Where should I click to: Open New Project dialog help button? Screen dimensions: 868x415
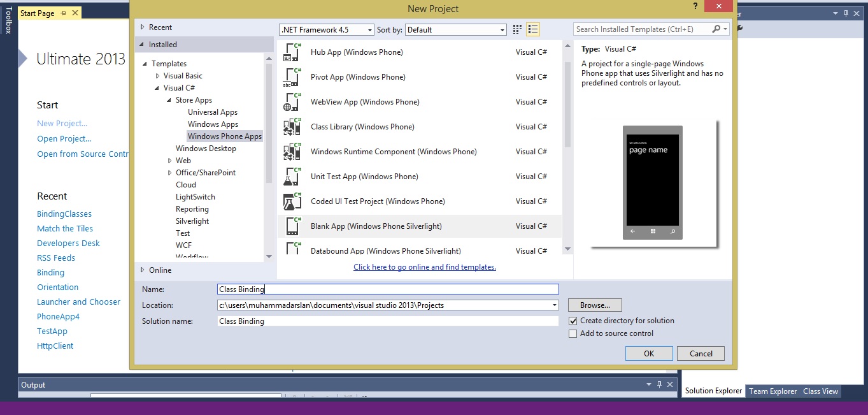695,6
